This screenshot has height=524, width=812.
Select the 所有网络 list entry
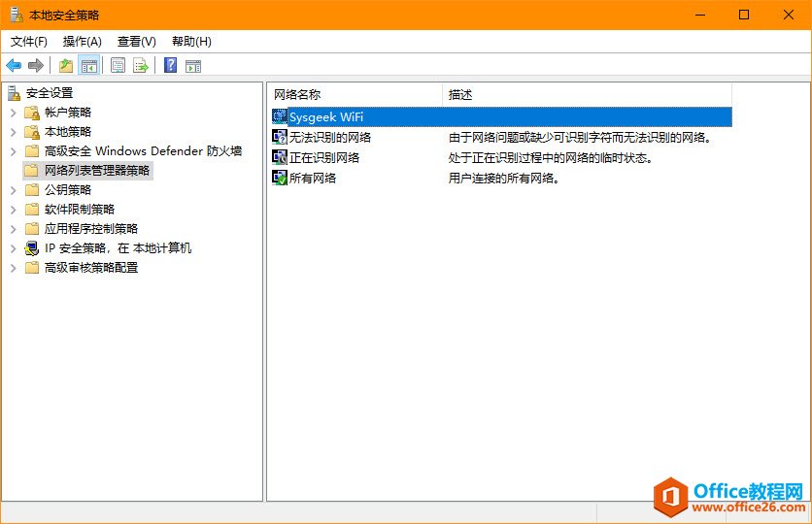tap(313, 178)
